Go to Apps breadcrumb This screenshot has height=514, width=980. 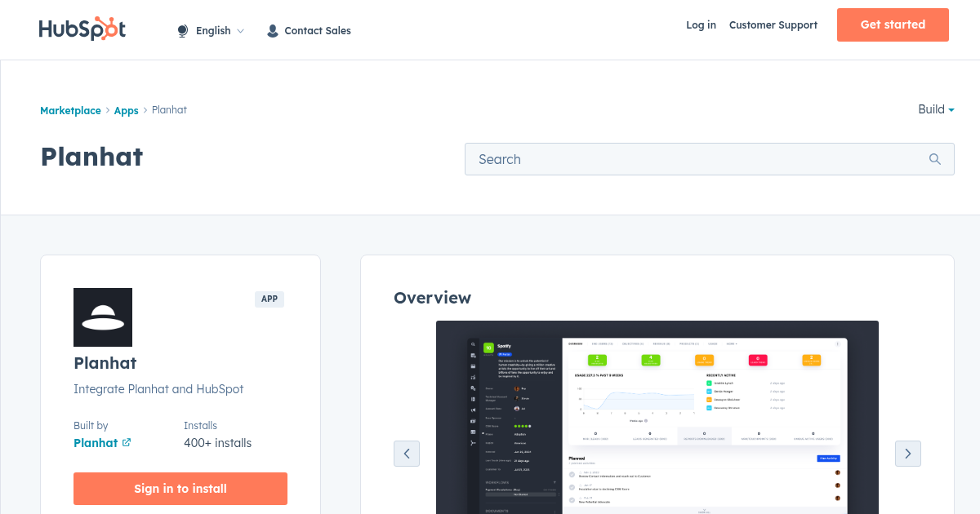click(x=126, y=110)
